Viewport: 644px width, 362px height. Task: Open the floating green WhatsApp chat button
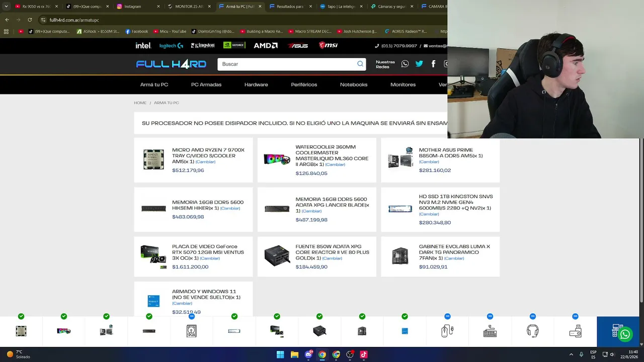tap(625, 334)
